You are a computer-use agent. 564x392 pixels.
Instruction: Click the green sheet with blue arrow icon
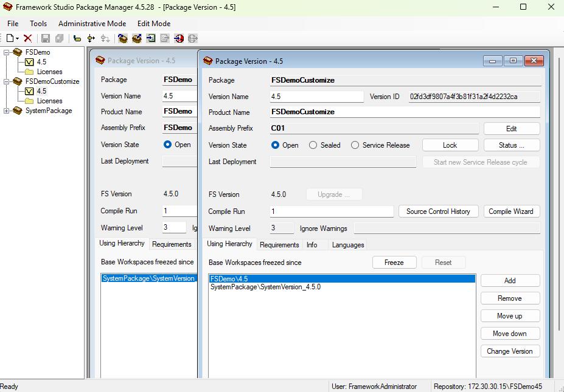[x=151, y=38]
